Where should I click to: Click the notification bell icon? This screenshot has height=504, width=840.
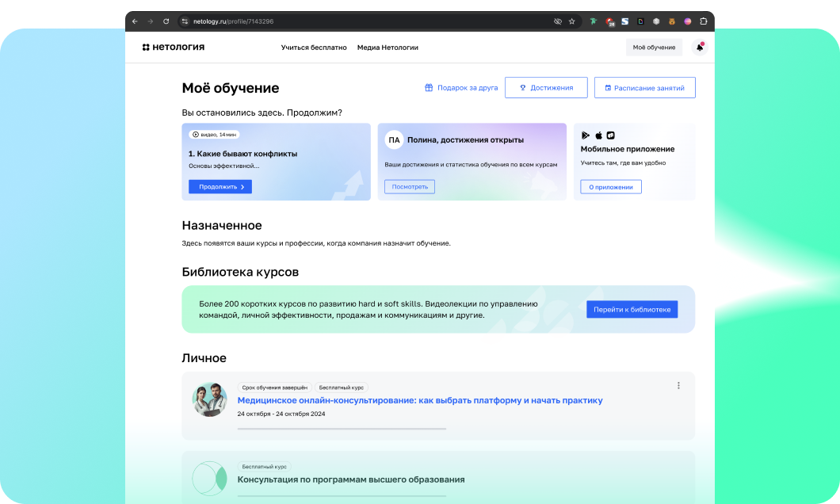(699, 48)
